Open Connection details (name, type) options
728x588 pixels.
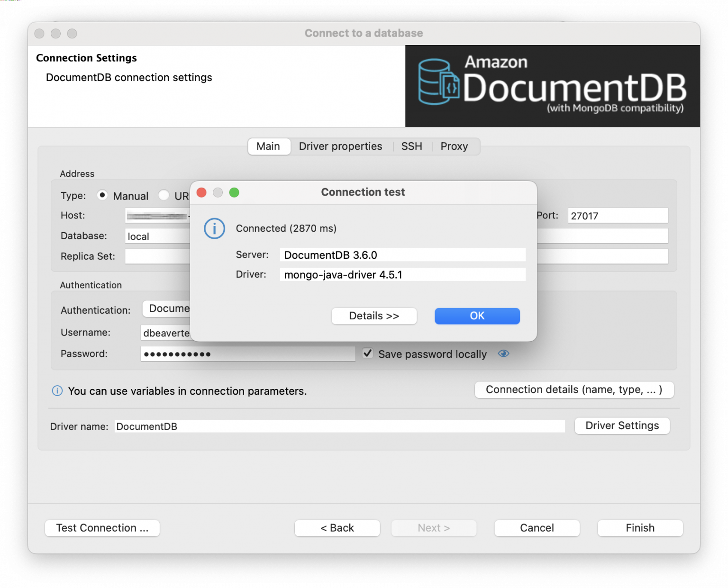(x=574, y=389)
